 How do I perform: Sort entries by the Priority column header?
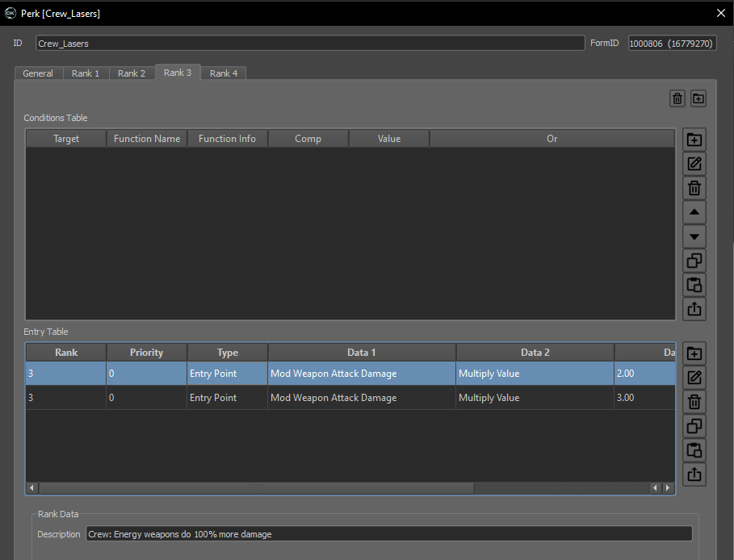pyautogui.click(x=146, y=353)
